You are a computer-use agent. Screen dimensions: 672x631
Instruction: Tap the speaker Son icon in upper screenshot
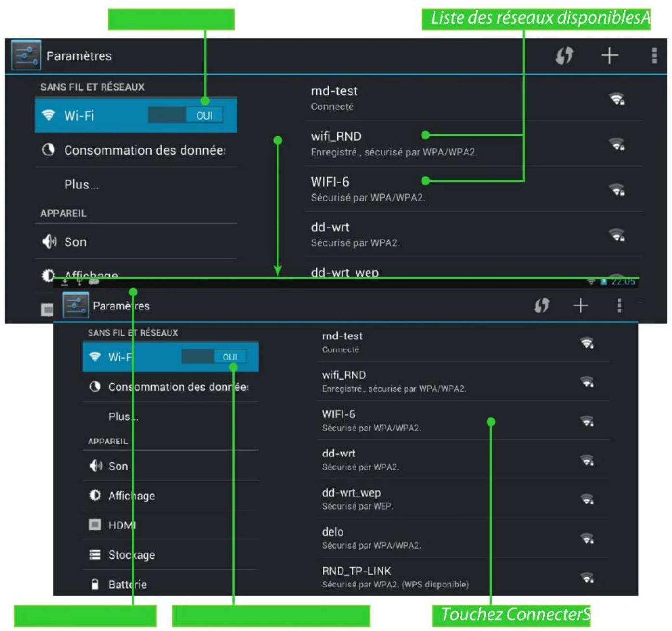(x=49, y=242)
